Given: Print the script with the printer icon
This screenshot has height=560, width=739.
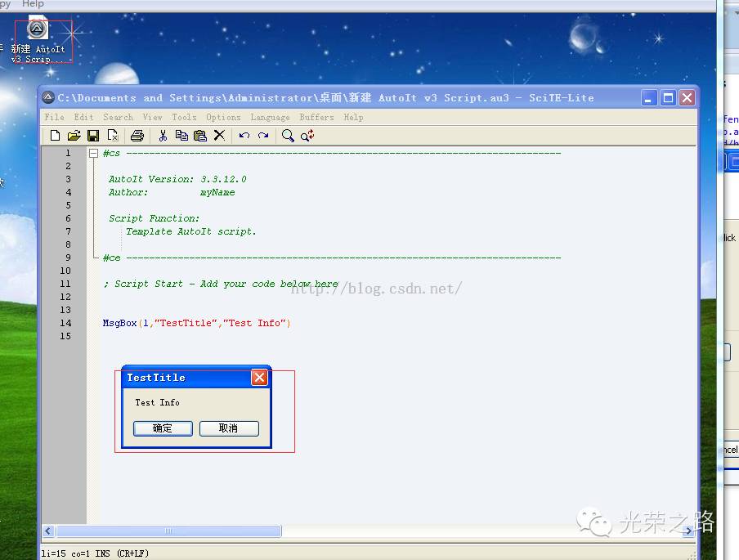Looking at the screenshot, I should click(x=137, y=136).
